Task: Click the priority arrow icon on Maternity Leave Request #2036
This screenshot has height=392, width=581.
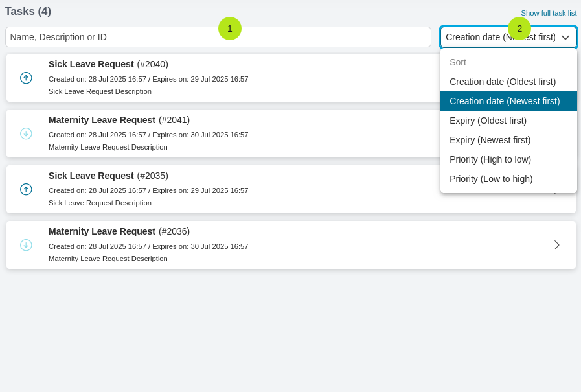Action: pyautogui.click(x=26, y=245)
